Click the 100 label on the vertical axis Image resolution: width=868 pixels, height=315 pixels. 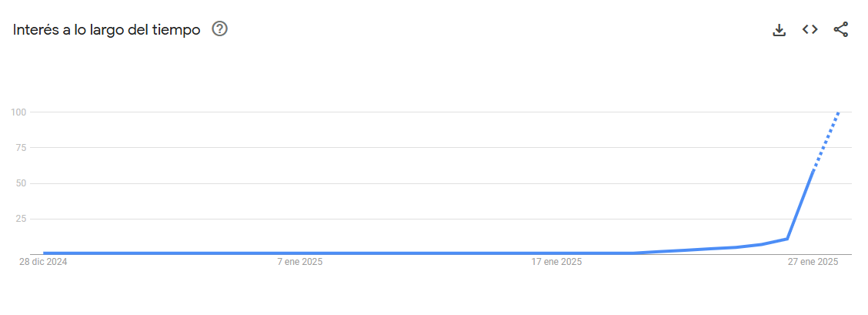19,112
